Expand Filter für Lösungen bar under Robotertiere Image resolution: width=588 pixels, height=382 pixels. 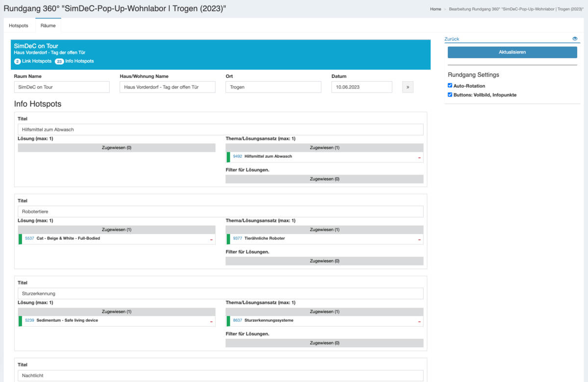324,261
